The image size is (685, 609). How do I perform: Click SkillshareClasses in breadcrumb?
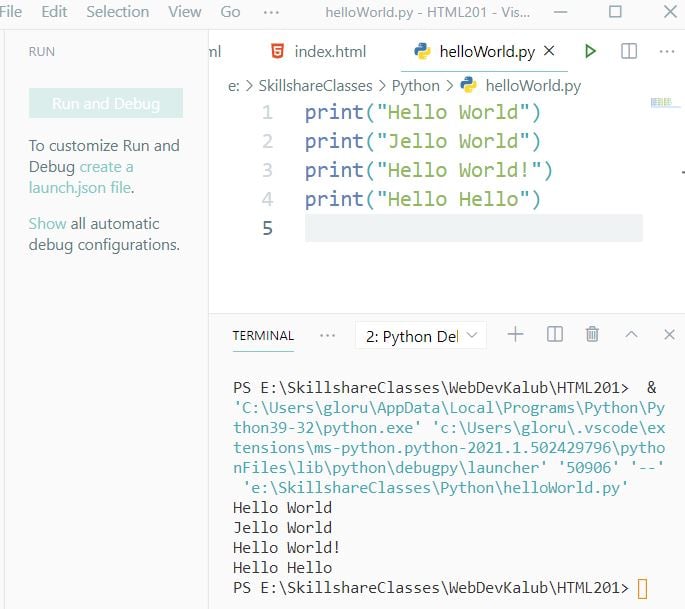(x=315, y=86)
